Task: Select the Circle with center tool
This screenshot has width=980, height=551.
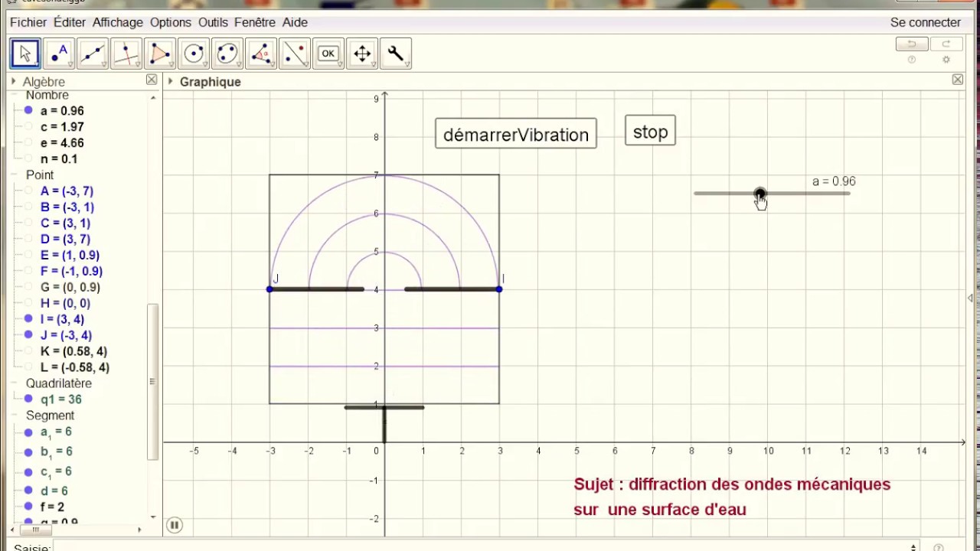Action: [x=194, y=54]
